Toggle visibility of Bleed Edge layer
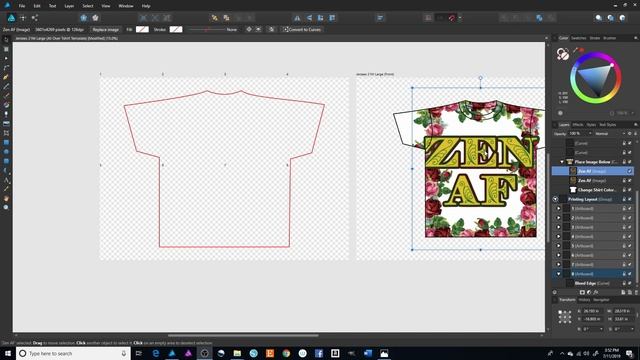The height and width of the screenshot is (360, 640). click(630, 283)
